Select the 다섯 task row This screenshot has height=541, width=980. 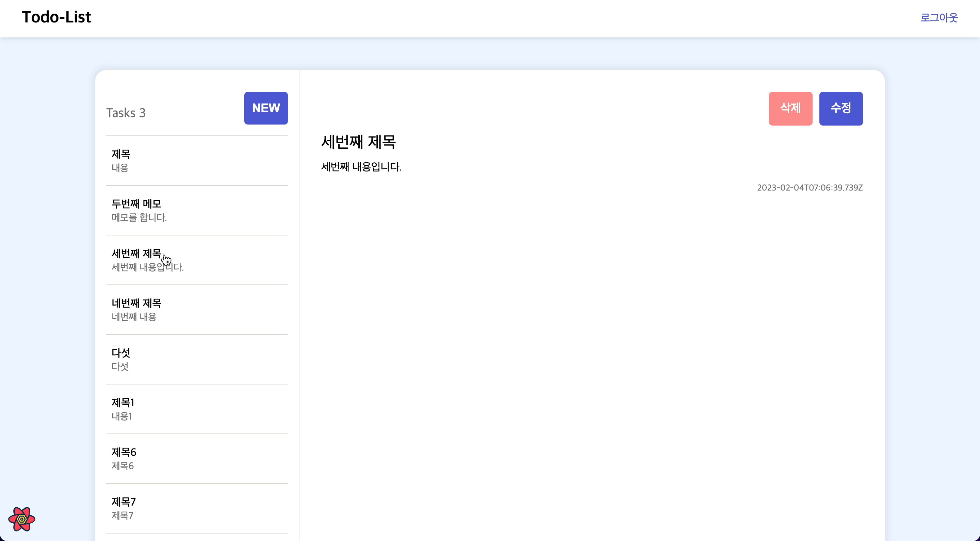197,360
